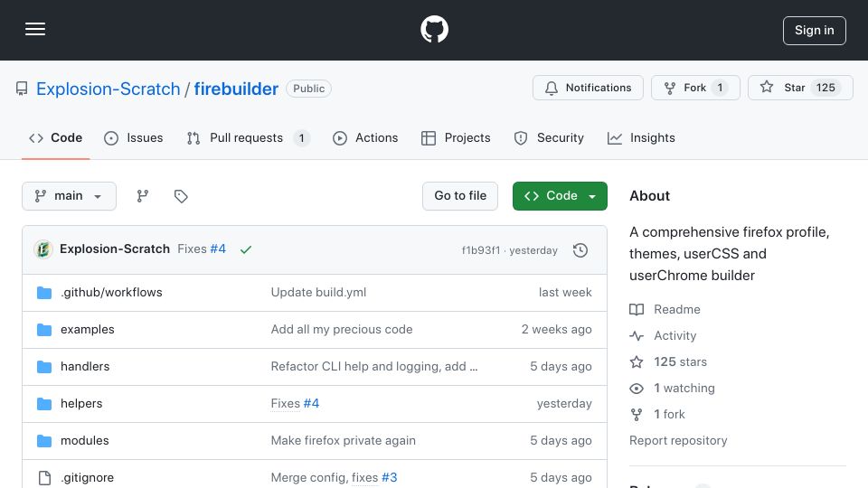Open the Pull requests tab

[248, 137]
